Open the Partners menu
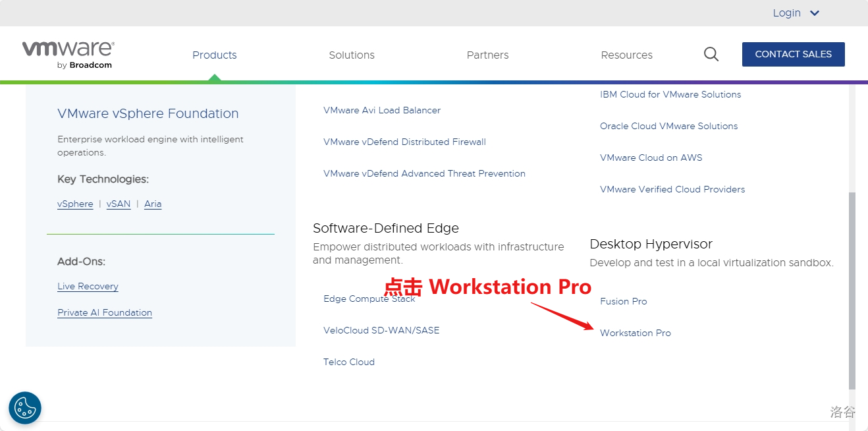Screen dimensions: 868x431 pos(487,55)
